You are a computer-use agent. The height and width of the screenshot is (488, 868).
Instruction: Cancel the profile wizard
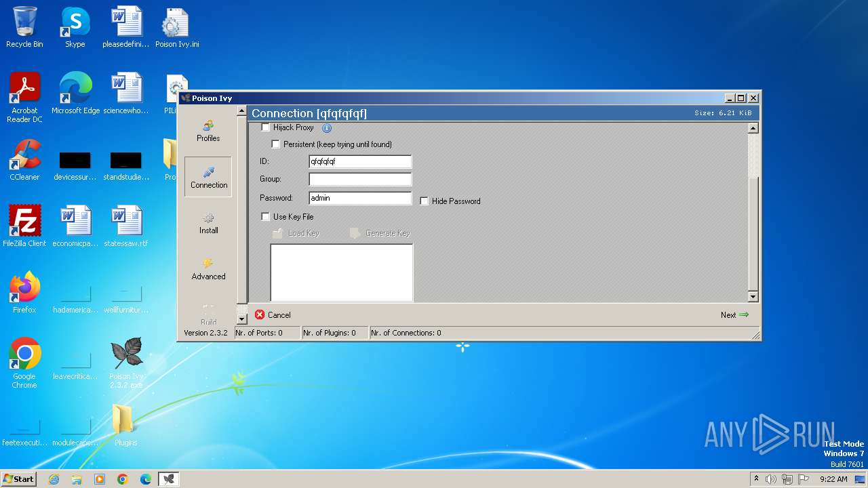(x=273, y=315)
